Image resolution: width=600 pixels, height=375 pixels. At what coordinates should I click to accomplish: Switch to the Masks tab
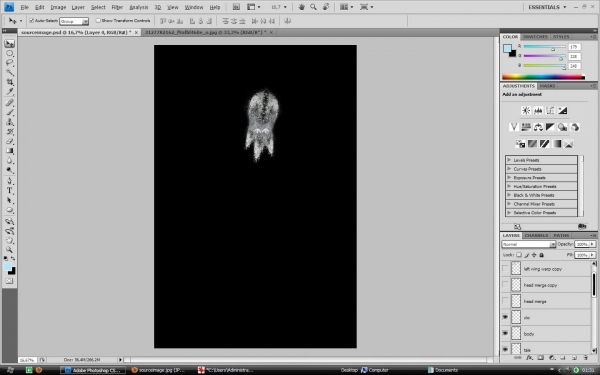tap(547, 86)
